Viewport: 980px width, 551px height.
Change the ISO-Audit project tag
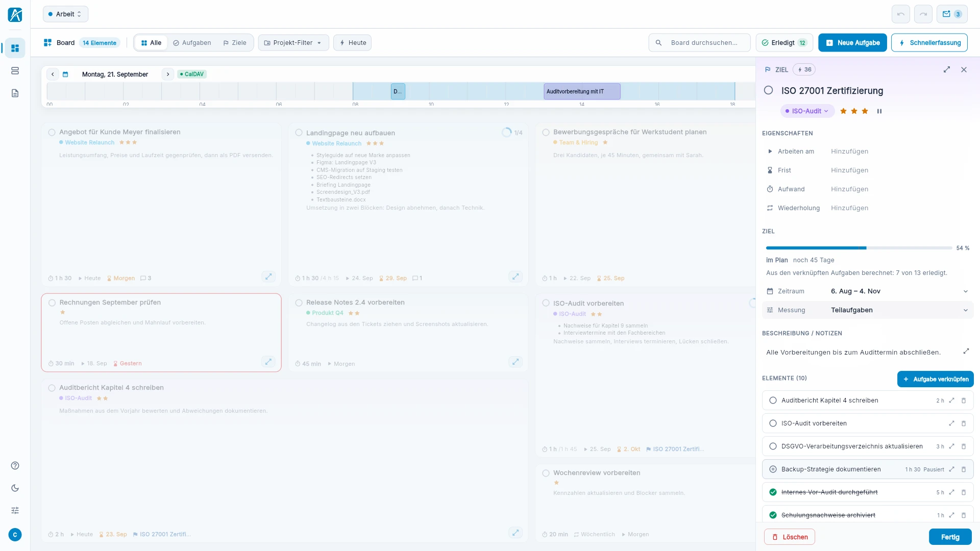pyautogui.click(x=807, y=111)
